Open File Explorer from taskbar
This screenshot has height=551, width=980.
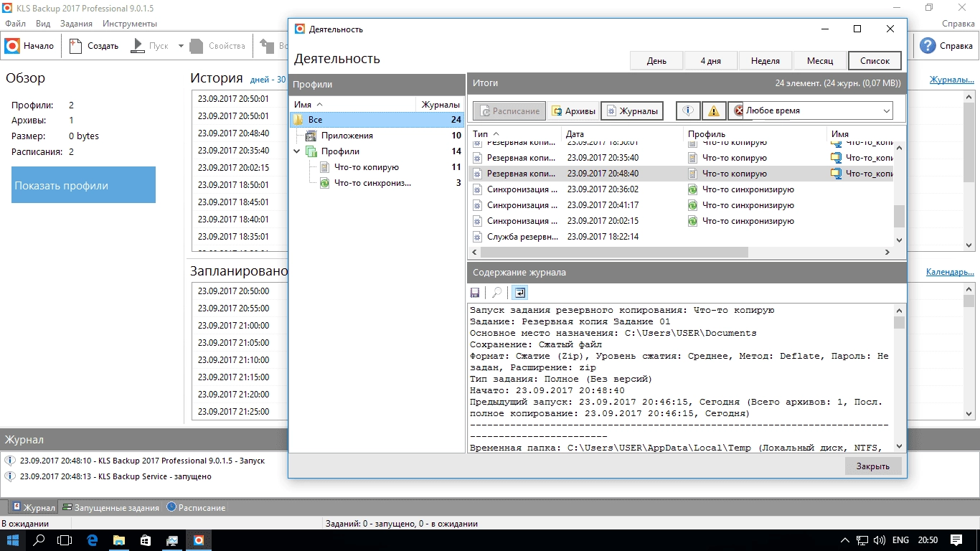[x=119, y=540]
